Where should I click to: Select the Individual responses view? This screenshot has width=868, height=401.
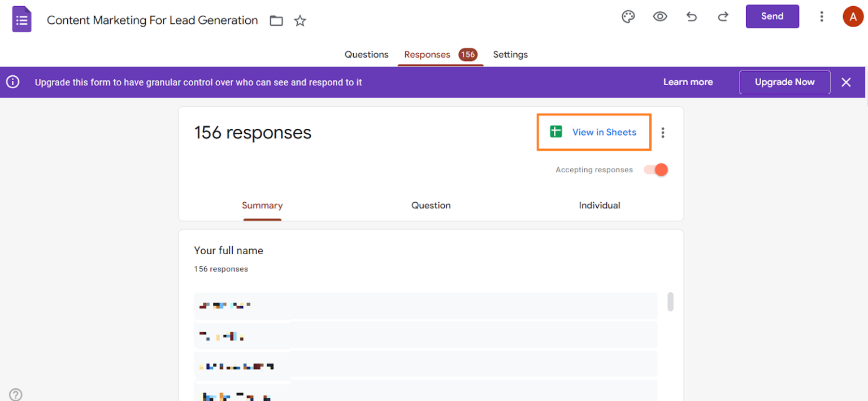[x=600, y=206]
